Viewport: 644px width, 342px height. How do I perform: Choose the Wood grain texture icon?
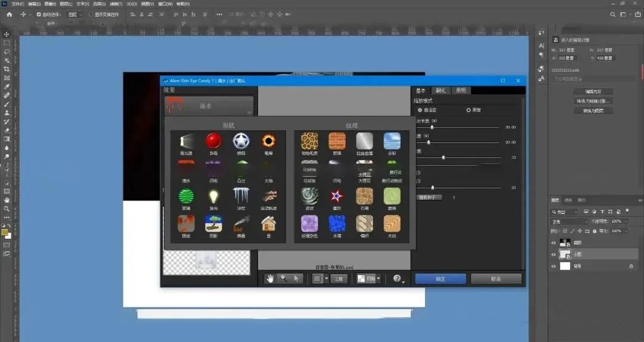pos(392,224)
